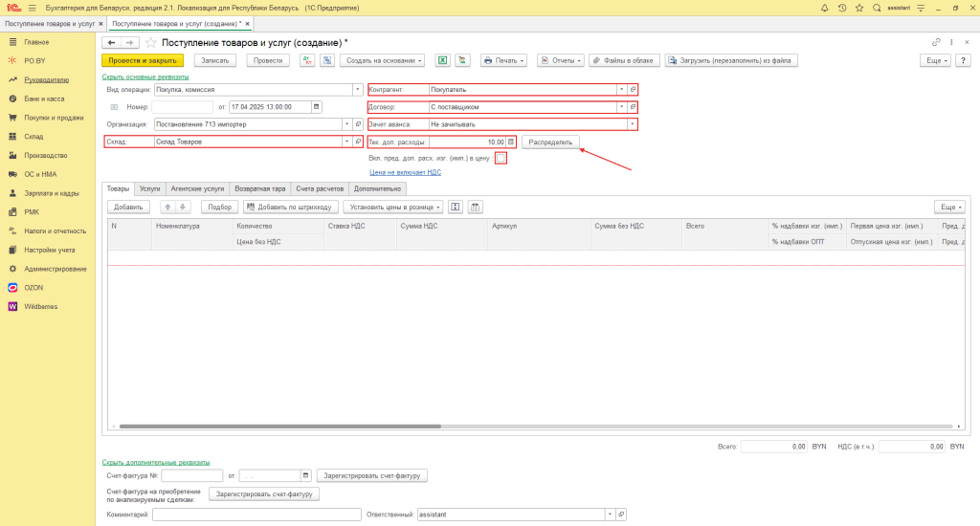980x526 pixels.
Task: Open global search magnifier icon
Action: click(x=877, y=8)
